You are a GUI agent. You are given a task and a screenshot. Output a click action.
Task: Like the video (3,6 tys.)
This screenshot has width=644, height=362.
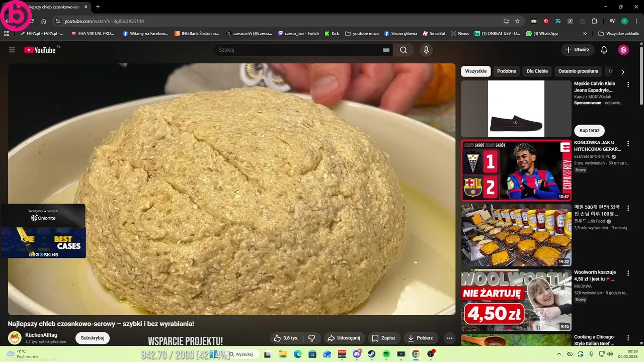tap(286, 338)
